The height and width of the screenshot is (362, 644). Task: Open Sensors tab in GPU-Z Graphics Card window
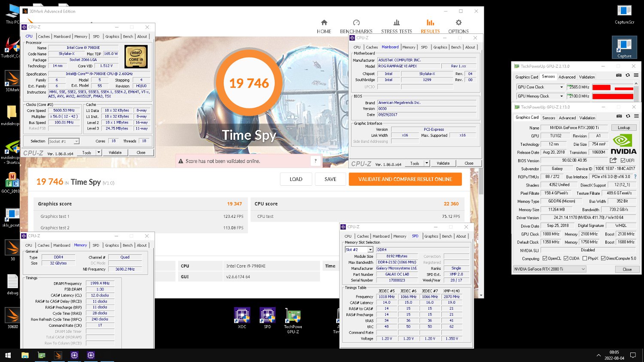tap(549, 118)
